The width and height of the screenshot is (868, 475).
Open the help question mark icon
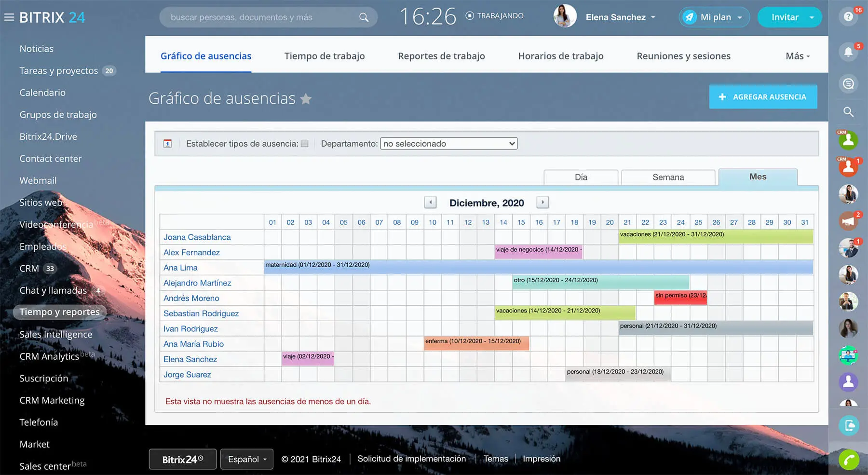pyautogui.click(x=848, y=17)
